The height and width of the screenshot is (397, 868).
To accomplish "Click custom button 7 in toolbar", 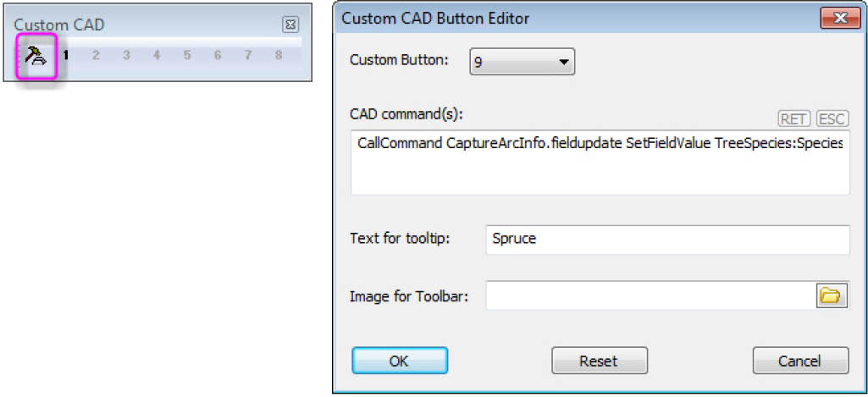I will pos(249,55).
